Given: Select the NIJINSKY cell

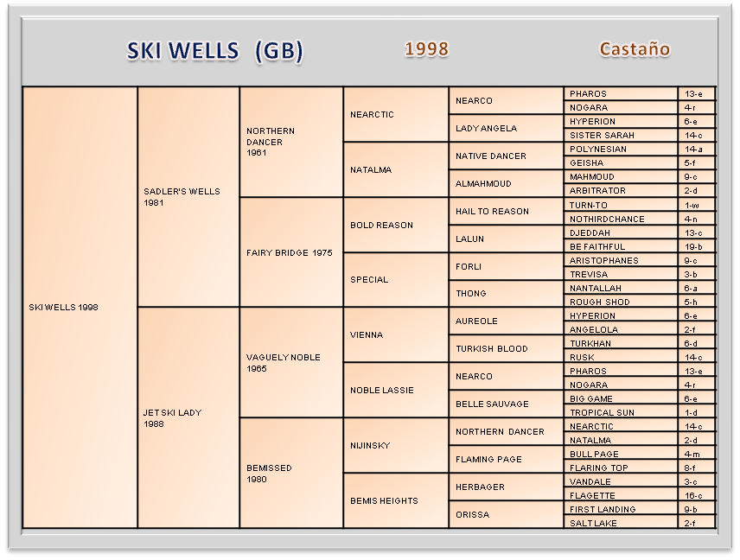Looking at the screenshot, I should (370, 445).
